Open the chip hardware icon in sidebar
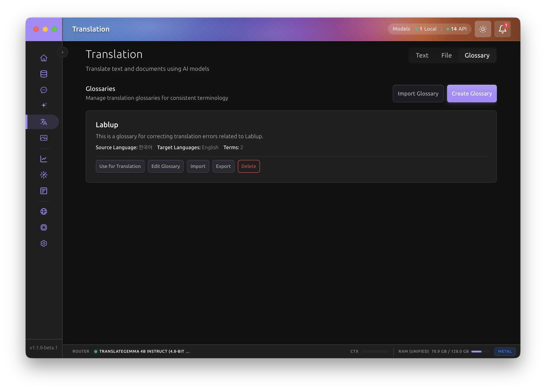Image resolution: width=546 pixels, height=392 pixels. click(x=44, y=228)
